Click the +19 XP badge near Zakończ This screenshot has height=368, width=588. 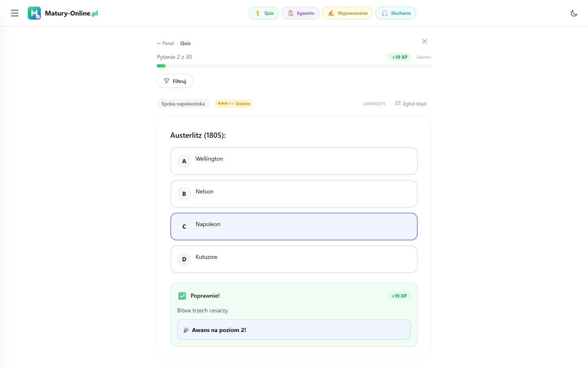(x=400, y=57)
